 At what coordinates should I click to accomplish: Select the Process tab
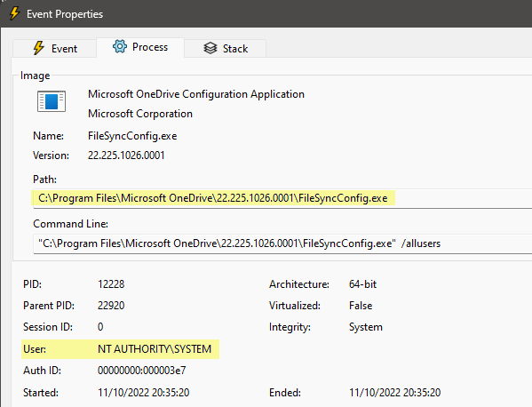coord(140,47)
